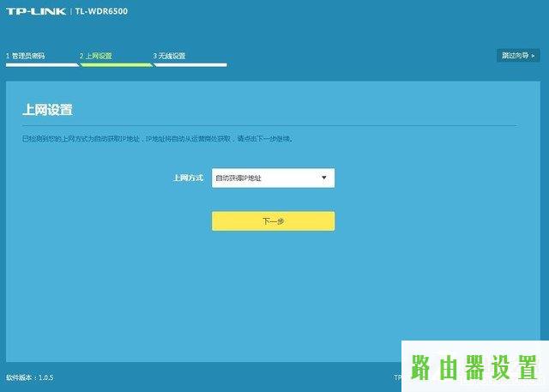The width and height of the screenshot is (549, 392).
Task: Click the white progress bar under step 3
Action: pyautogui.click(x=190, y=64)
